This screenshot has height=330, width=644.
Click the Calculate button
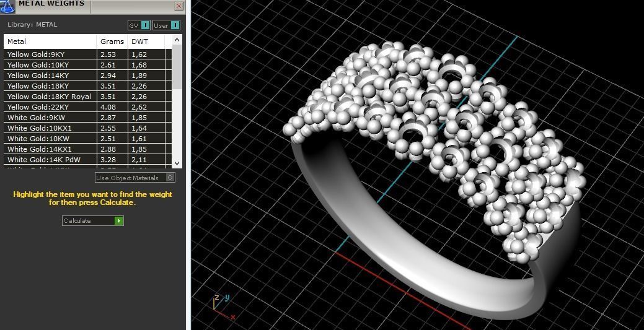93,221
